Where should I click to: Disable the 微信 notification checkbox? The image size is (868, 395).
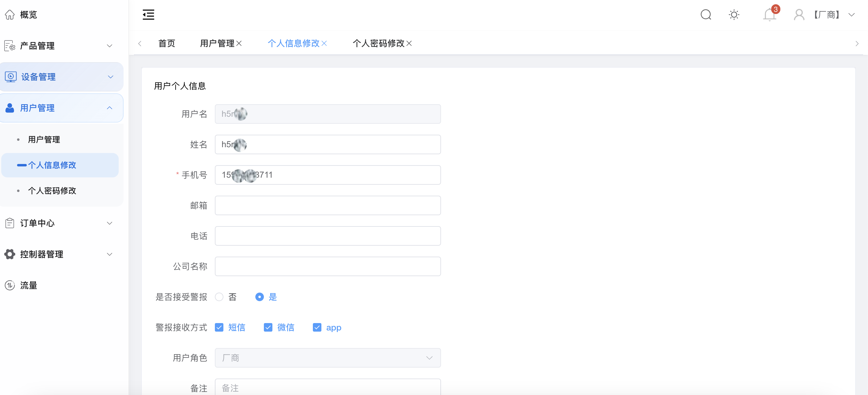click(x=268, y=327)
